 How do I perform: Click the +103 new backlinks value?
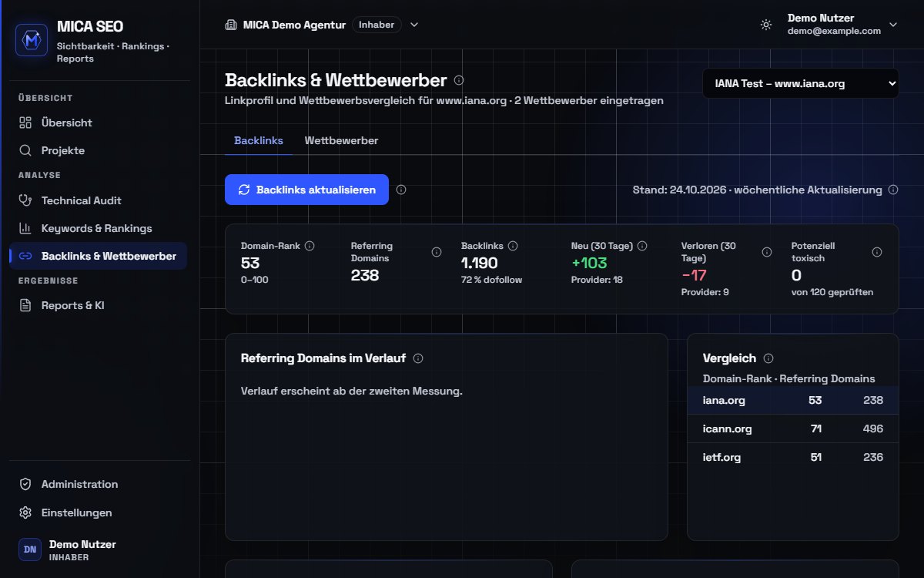pyautogui.click(x=589, y=263)
